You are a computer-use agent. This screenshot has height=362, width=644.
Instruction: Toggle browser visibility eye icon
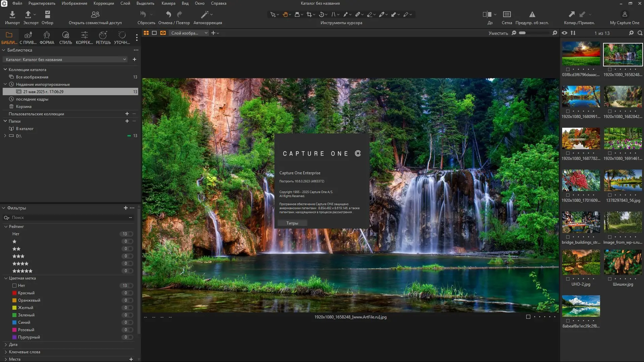565,33
